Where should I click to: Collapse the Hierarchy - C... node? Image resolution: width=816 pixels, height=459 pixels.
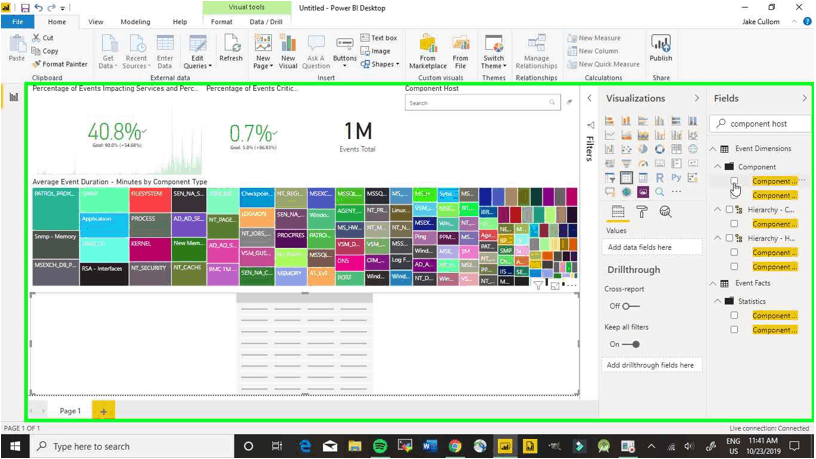[x=718, y=210]
